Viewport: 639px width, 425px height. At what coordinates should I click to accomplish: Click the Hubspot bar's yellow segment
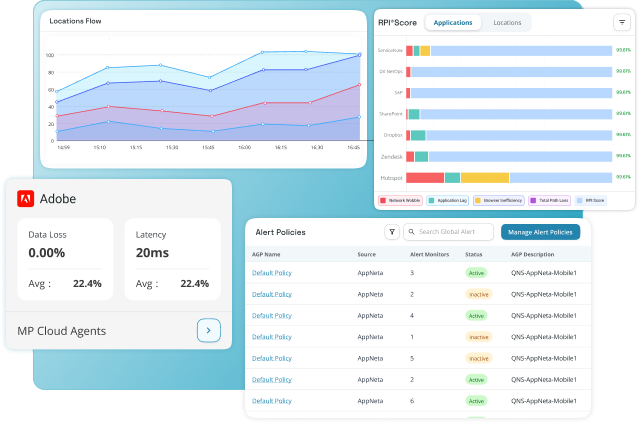[x=485, y=177]
